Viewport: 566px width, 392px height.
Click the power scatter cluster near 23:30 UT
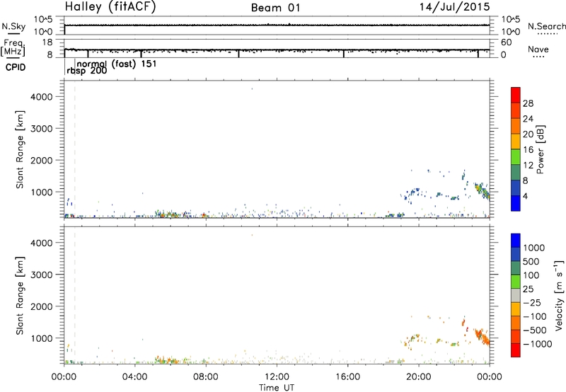click(482, 190)
